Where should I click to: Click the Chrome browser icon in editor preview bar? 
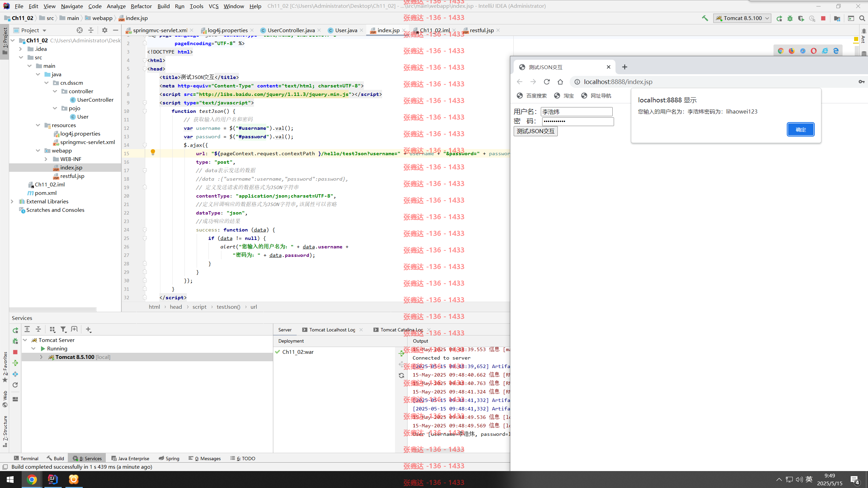point(781,51)
